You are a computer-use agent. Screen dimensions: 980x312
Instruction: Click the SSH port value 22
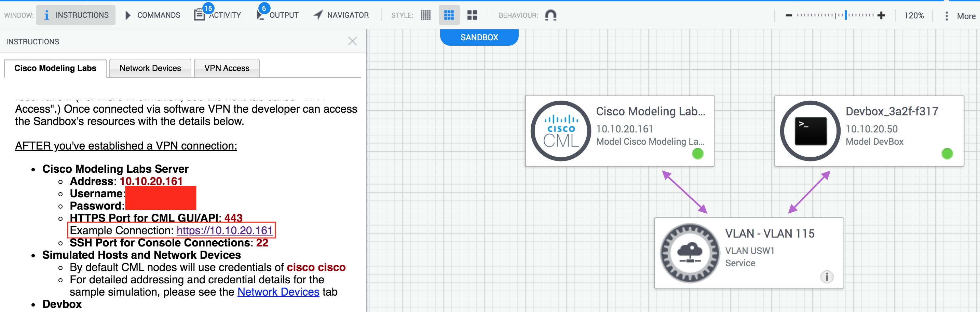pos(262,243)
